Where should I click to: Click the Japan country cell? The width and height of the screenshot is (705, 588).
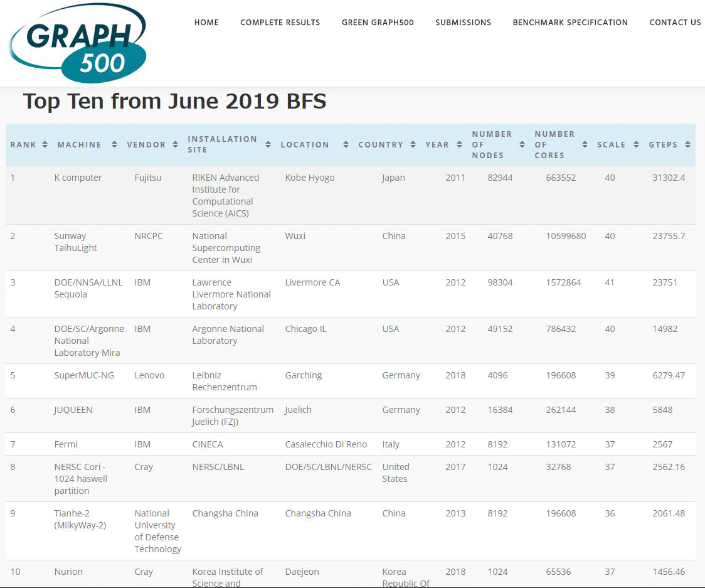tap(393, 178)
